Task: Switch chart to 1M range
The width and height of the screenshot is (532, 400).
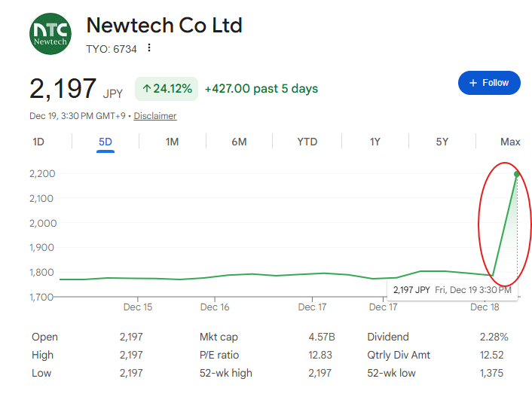Action: click(x=172, y=142)
